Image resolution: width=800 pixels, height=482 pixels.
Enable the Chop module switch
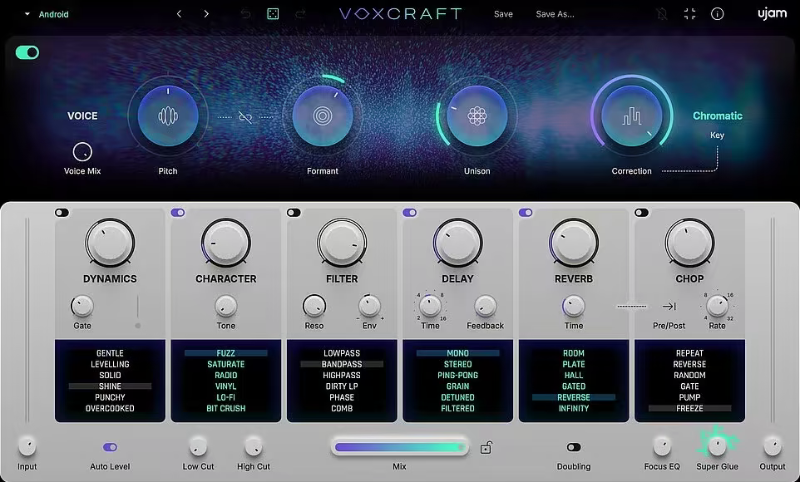pos(642,213)
